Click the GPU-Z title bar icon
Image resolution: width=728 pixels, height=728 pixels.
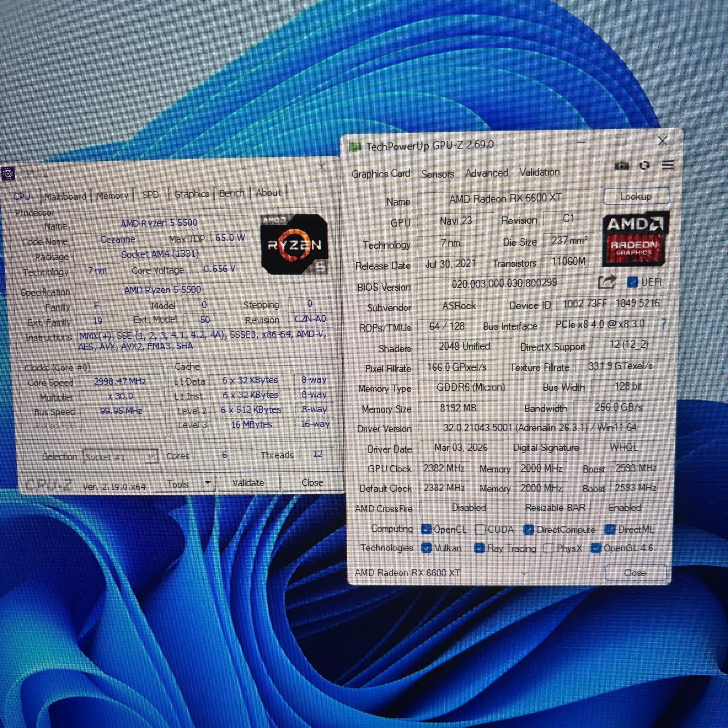coord(354,146)
